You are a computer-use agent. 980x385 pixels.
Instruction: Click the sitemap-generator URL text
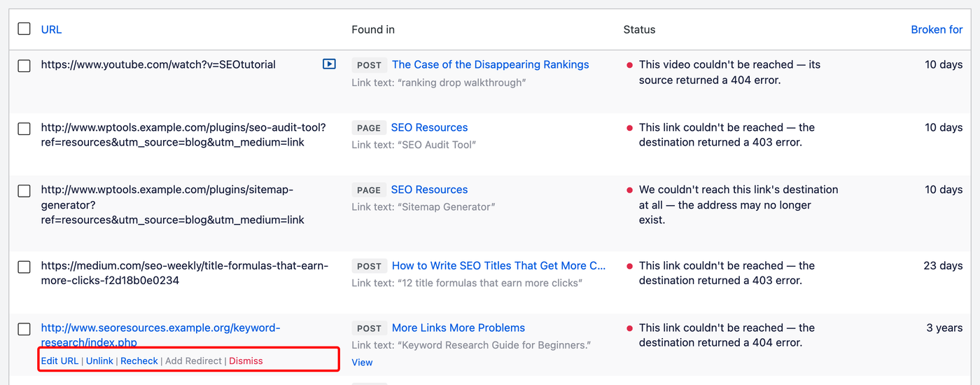[173, 204]
